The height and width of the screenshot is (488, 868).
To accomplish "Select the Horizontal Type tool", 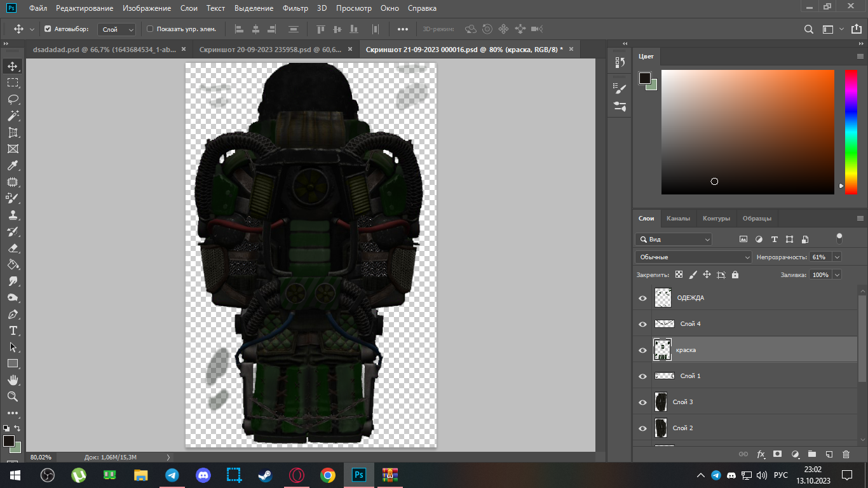I will pos(13,330).
